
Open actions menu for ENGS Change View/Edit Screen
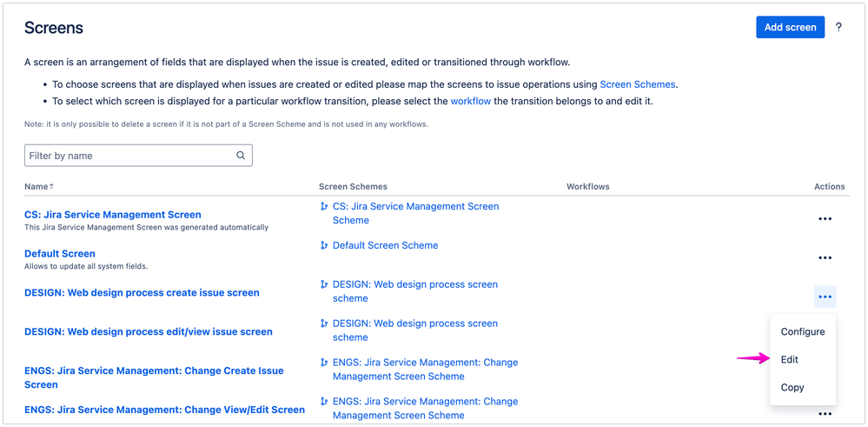[825, 414]
